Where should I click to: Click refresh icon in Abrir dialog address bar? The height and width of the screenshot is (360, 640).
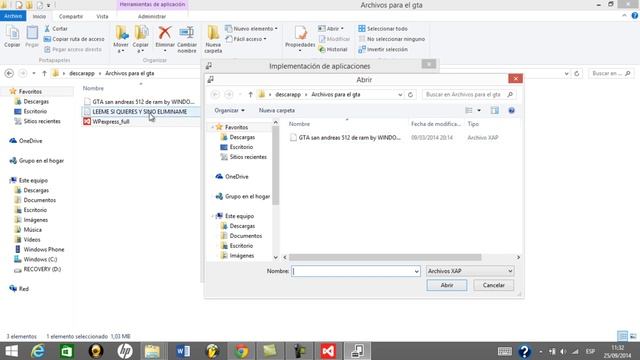click(x=410, y=94)
